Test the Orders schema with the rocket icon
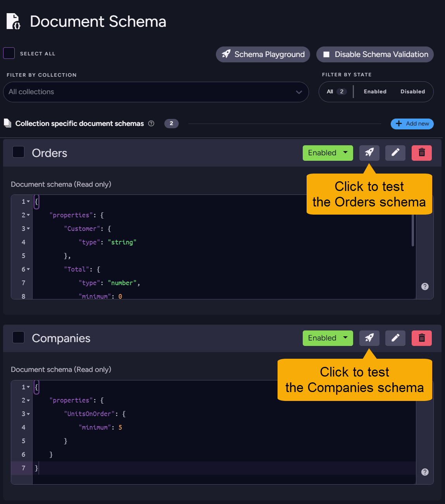The height and width of the screenshot is (504, 445). (369, 153)
